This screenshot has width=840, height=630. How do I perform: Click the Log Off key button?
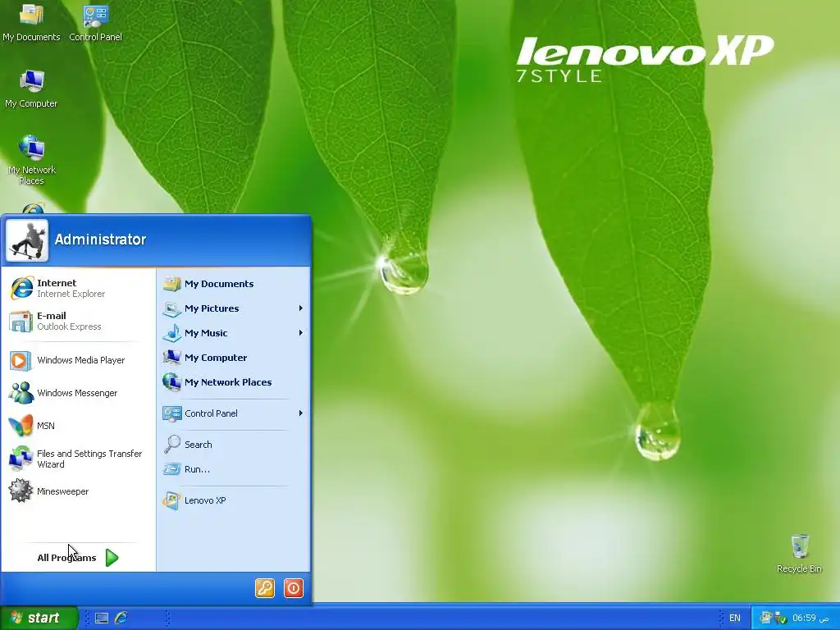(x=265, y=587)
